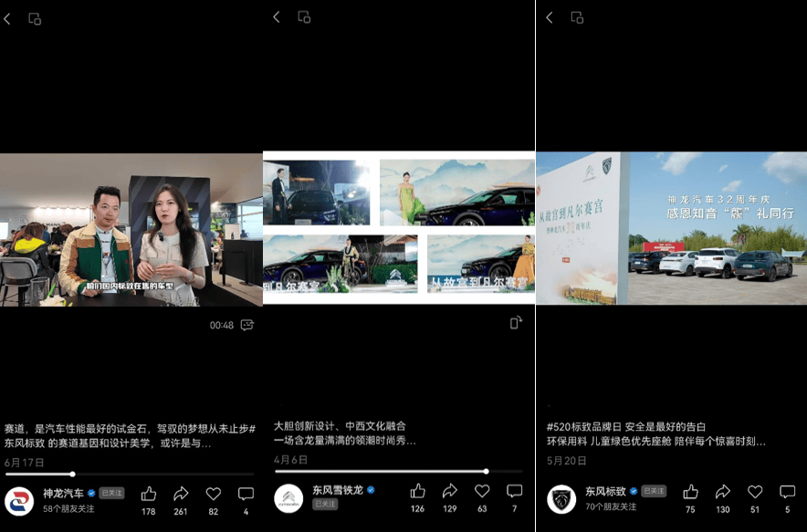Click the middle video's progress bar handle
Viewport: 807px width, 532px height.
pos(487,471)
